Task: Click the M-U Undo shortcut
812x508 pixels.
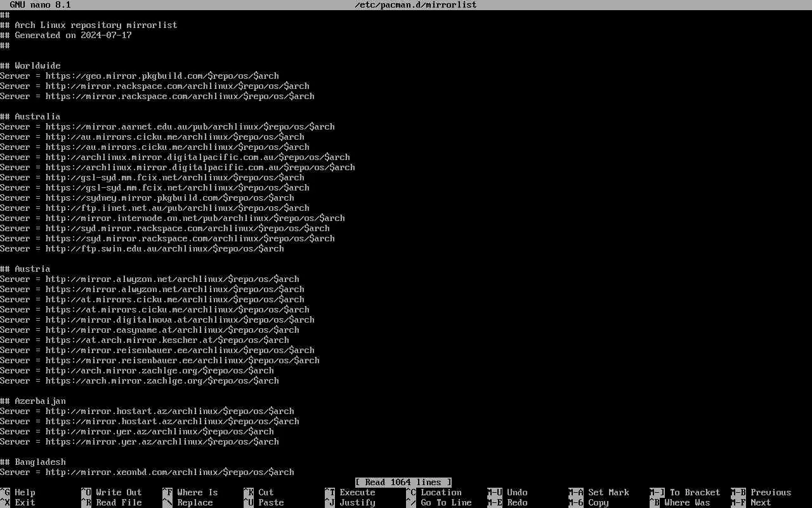Action: click(507, 492)
